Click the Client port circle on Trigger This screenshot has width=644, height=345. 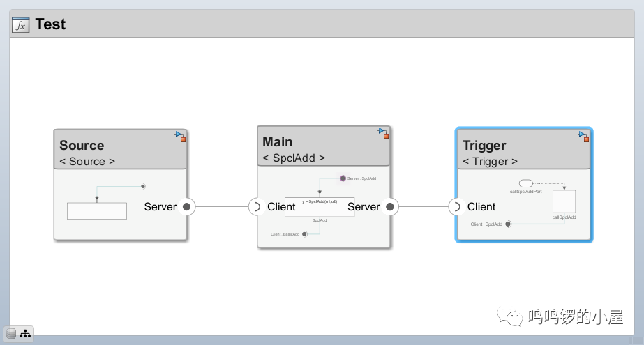click(x=457, y=207)
